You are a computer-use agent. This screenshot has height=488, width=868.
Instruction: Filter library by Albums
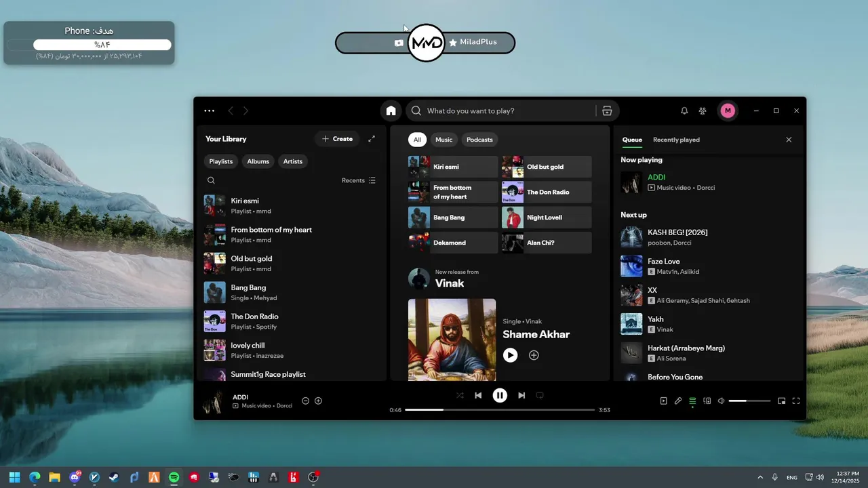click(258, 161)
